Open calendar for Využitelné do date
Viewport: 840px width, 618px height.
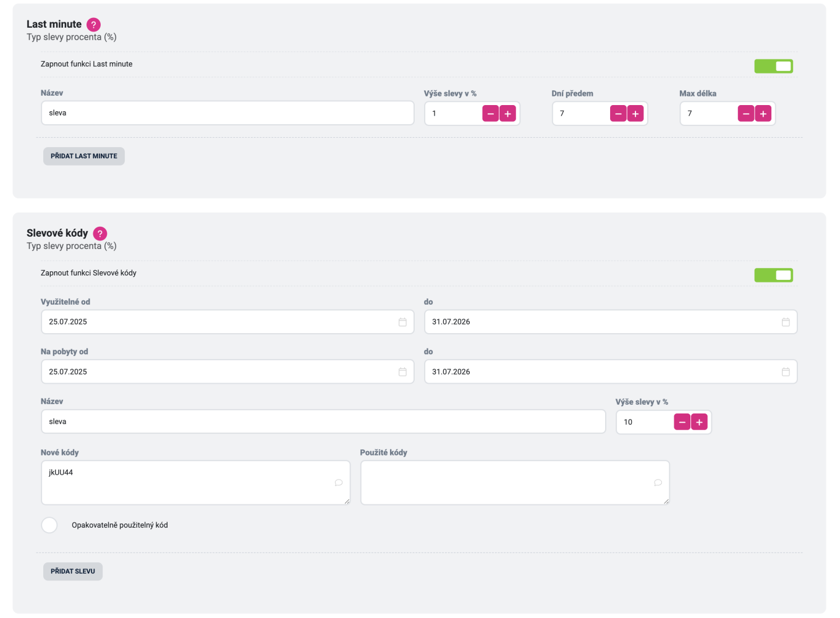[x=786, y=322]
